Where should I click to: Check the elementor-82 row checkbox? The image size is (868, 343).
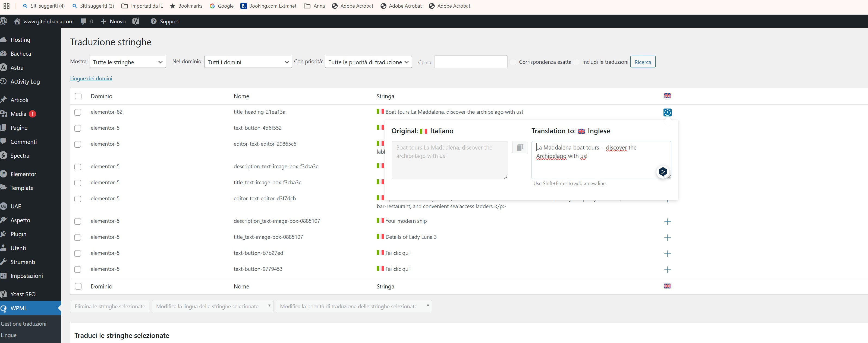(x=78, y=112)
